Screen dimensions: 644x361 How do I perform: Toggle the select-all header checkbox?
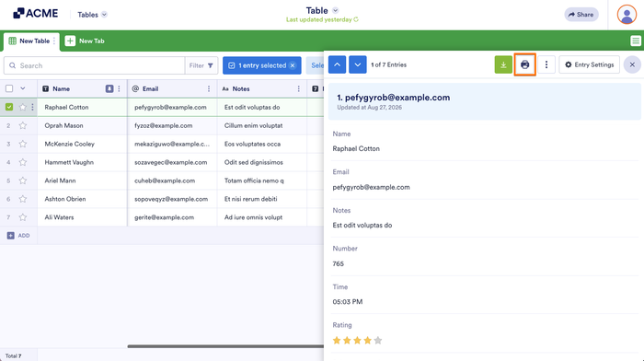[9, 88]
